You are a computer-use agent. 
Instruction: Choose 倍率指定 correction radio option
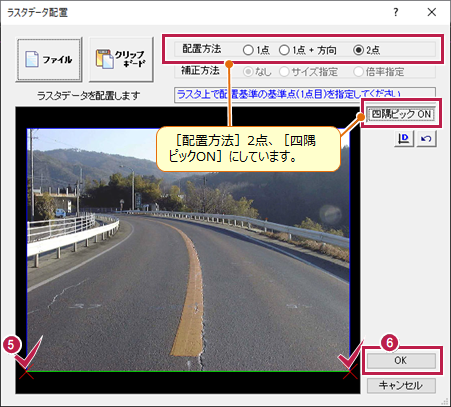tap(379, 72)
